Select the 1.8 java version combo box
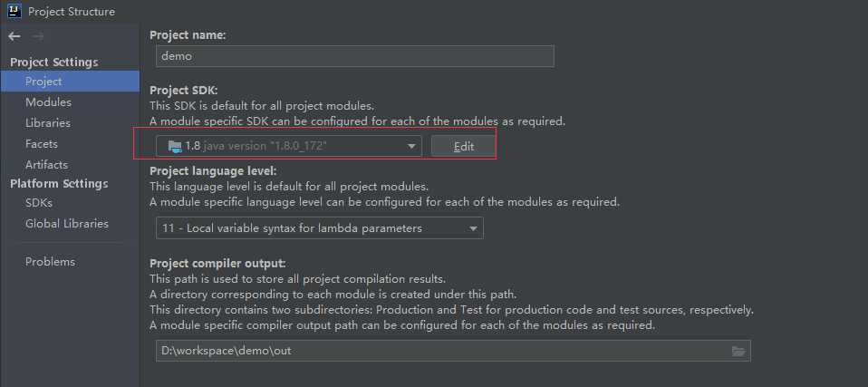The image size is (868, 387). 288,146
